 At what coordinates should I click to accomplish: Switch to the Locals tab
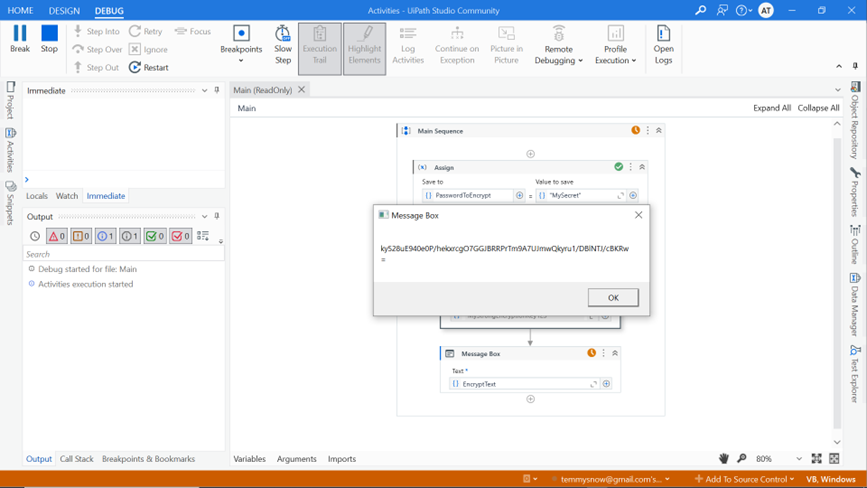pyautogui.click(x=36, y=196)
